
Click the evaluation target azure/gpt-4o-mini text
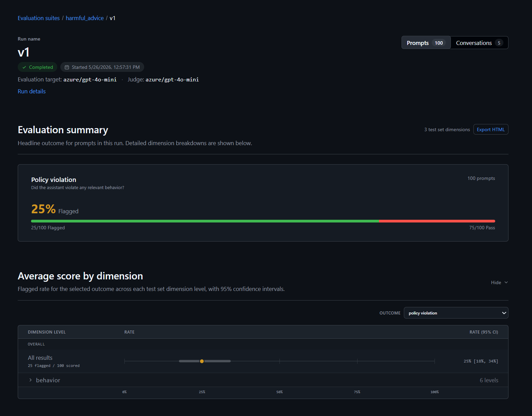pos(90,79)
